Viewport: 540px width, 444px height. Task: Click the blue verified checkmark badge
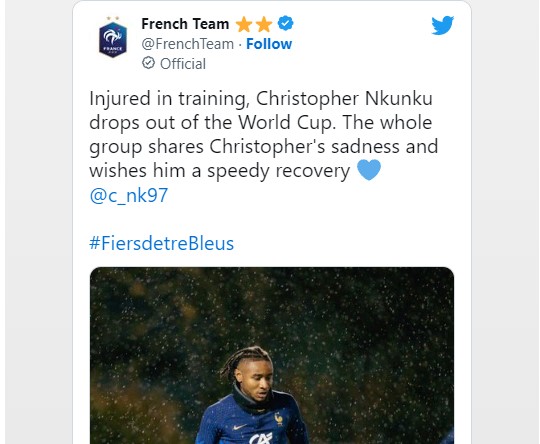pos(285,23)
